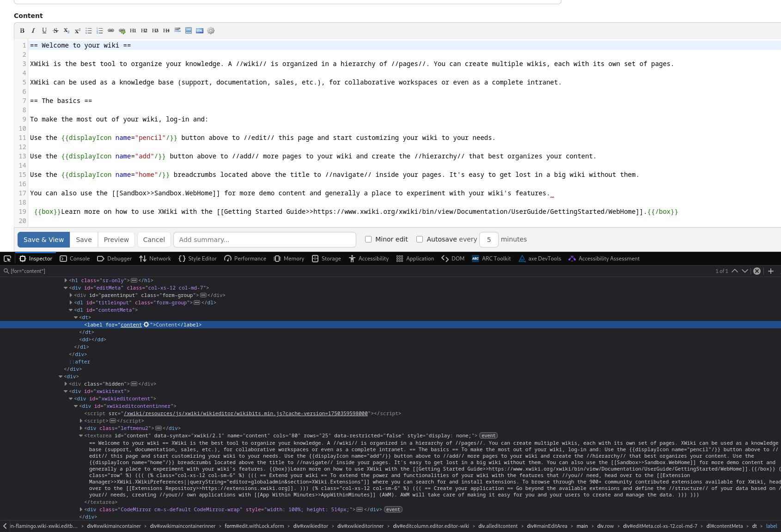Click the content node link in label
Image resolution: width=781 pixels, height=532 pixels.
click(131, 325)
